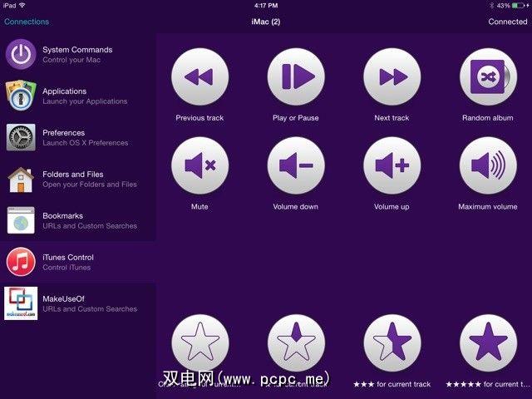
Task: Tap the 'Volume up' caption
Action: (392, 207)
